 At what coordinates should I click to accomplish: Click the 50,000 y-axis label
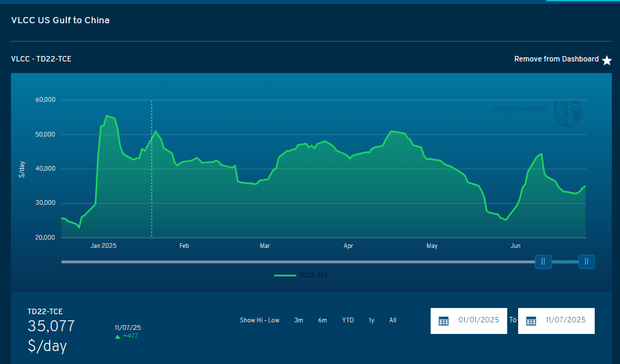46,135
